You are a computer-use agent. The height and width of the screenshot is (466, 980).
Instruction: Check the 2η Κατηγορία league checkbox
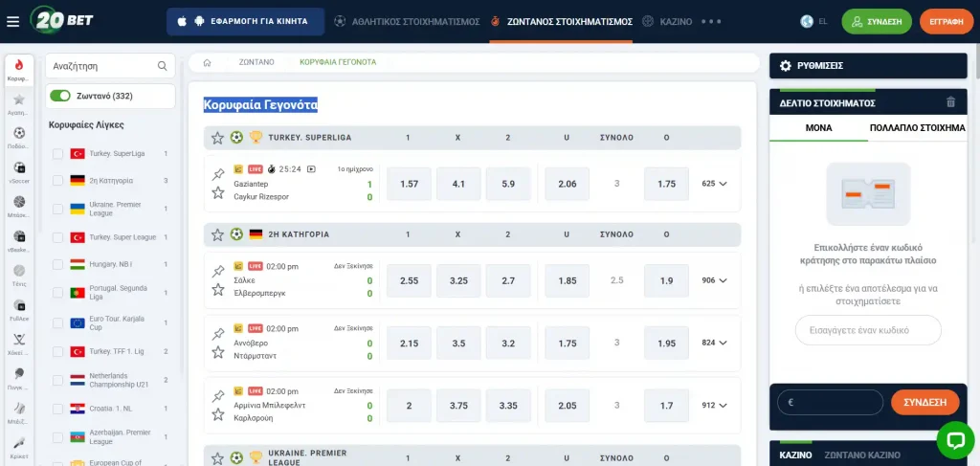click(57, 181)
